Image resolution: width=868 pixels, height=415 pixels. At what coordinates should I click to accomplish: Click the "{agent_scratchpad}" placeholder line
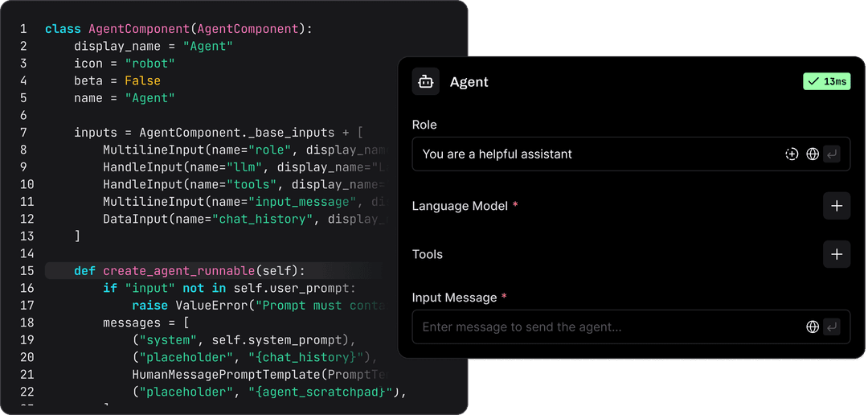coord(269,392)
